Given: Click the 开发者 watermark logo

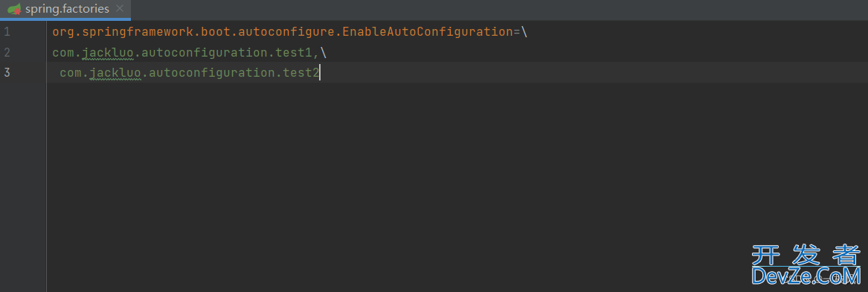Looking at the screenshot, I should tap(806, 255).
